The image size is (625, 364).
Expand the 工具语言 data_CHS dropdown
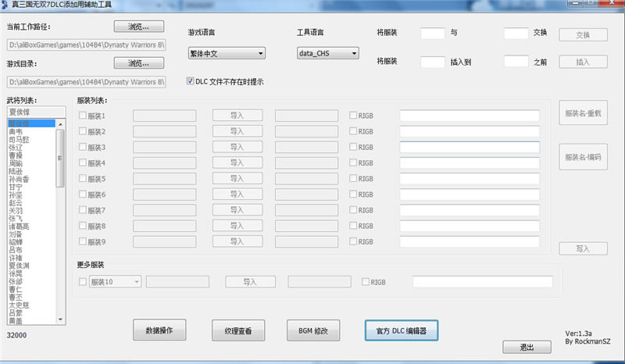click(x=328, y=54)
